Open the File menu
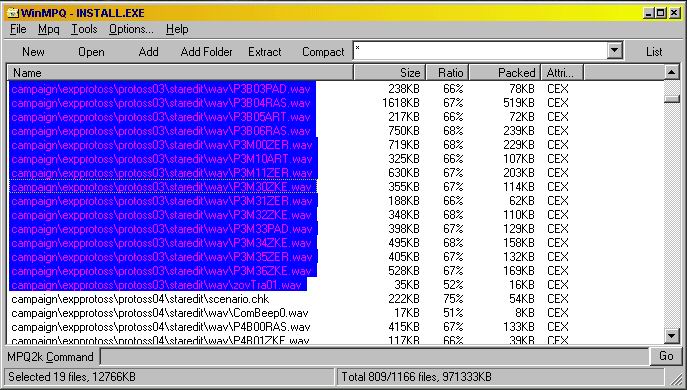Image resolution: width=687 pixels, height=390 pixels. coord(18,29)
